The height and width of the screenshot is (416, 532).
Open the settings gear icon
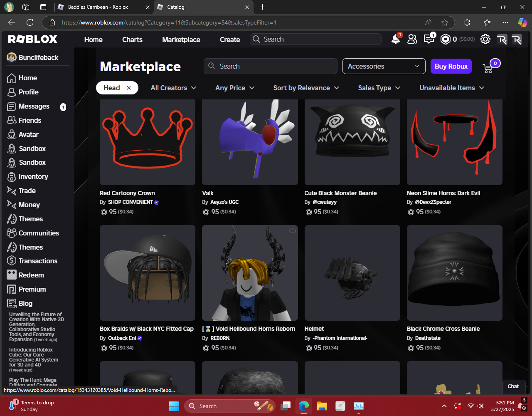(x=485, y=39)
